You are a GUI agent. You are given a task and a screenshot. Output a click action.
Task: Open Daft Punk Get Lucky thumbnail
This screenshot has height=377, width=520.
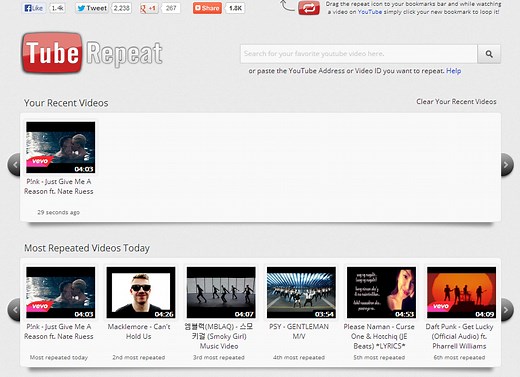point(461,292)
